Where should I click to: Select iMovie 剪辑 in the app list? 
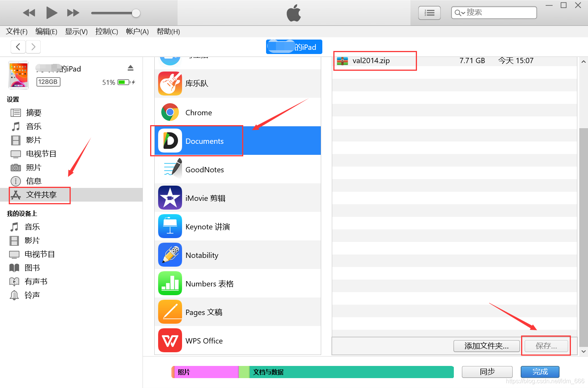point(205,198)
